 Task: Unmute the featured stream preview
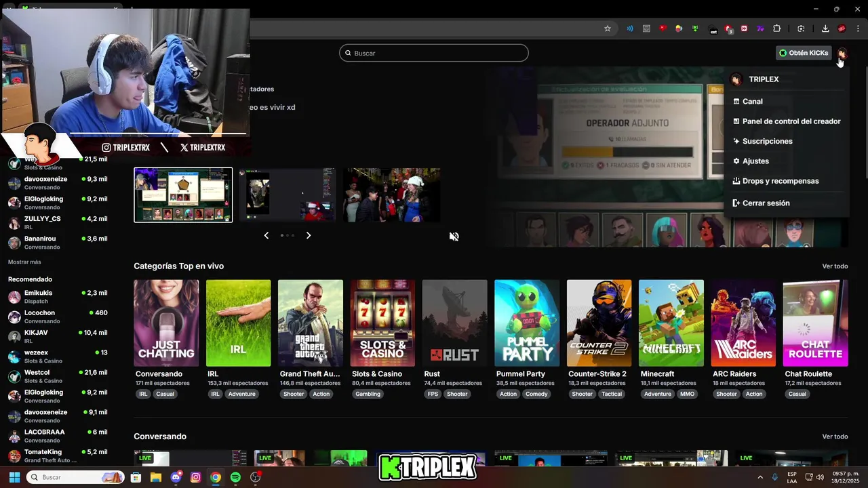click(x=454, y=236)
